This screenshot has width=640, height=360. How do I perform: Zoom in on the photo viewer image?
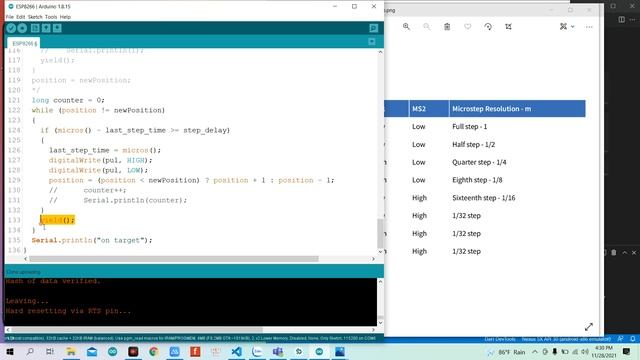coord(406,27)
